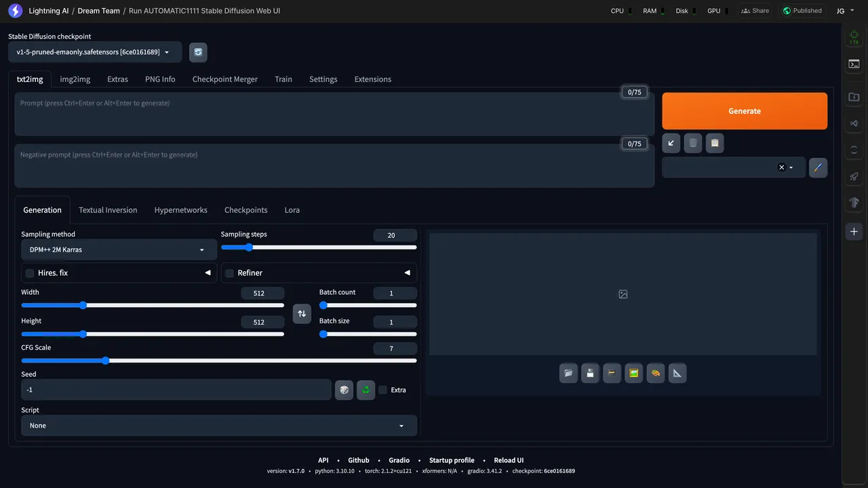Adjust the Width slider

pos(153,305)
